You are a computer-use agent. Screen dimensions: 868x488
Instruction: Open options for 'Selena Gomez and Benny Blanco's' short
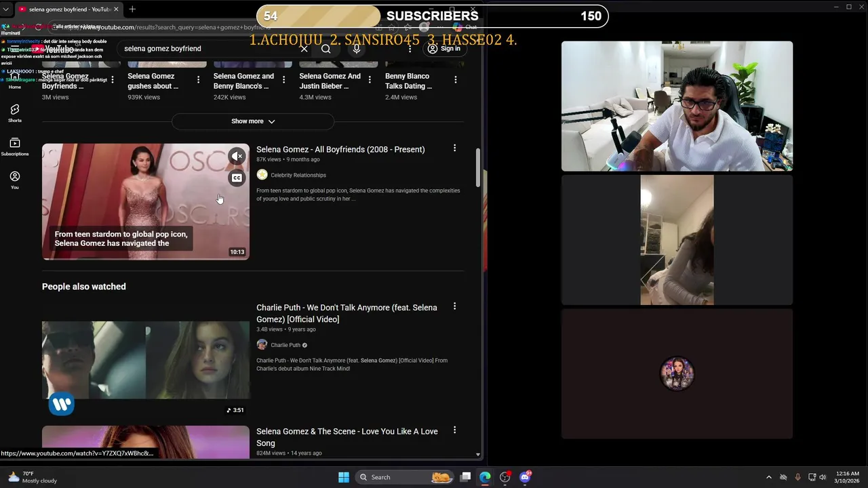tap(283, 80)
